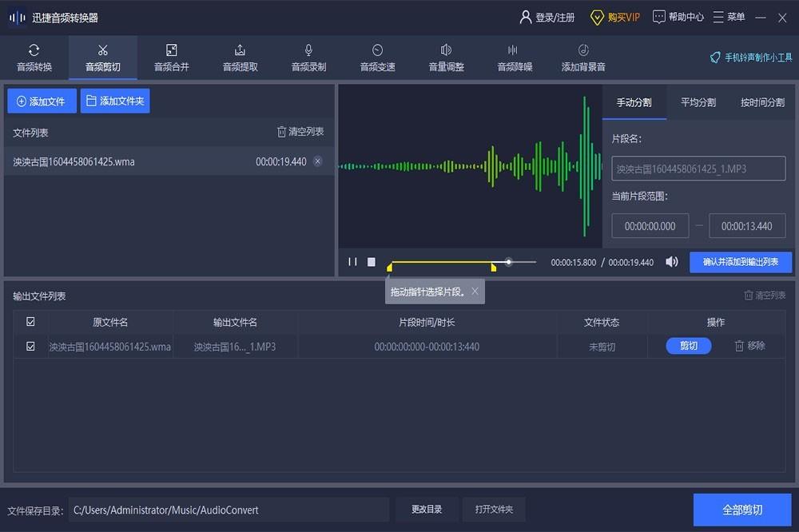Image resolution: width=799 pixels, height=532 pixels.
Task: Open the 音频降噪 noise reduction tool
Action: coord(515,58)
